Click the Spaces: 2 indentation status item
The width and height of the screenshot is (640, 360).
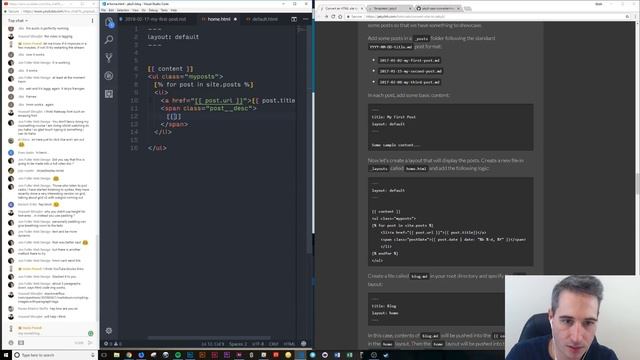(238, 344)
